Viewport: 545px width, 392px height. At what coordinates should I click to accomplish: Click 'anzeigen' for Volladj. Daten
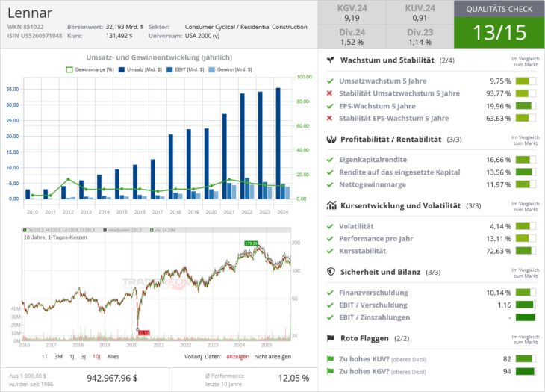237,357
